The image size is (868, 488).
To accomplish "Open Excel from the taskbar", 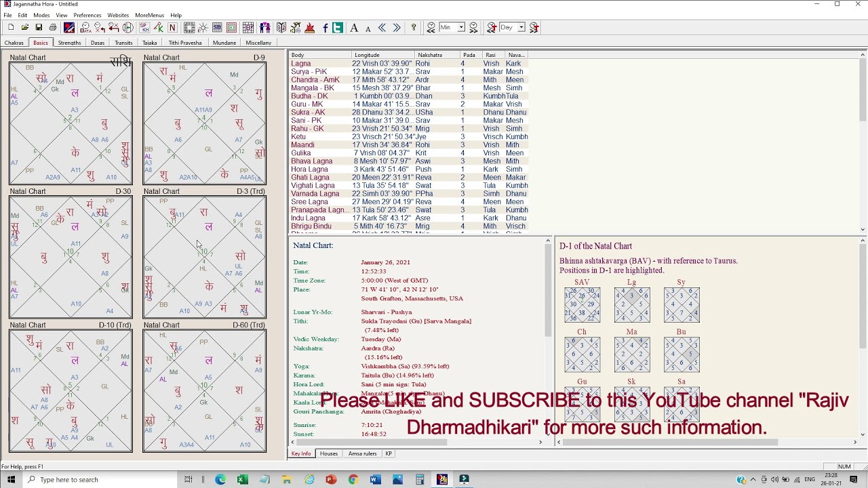I will point(243,480).
